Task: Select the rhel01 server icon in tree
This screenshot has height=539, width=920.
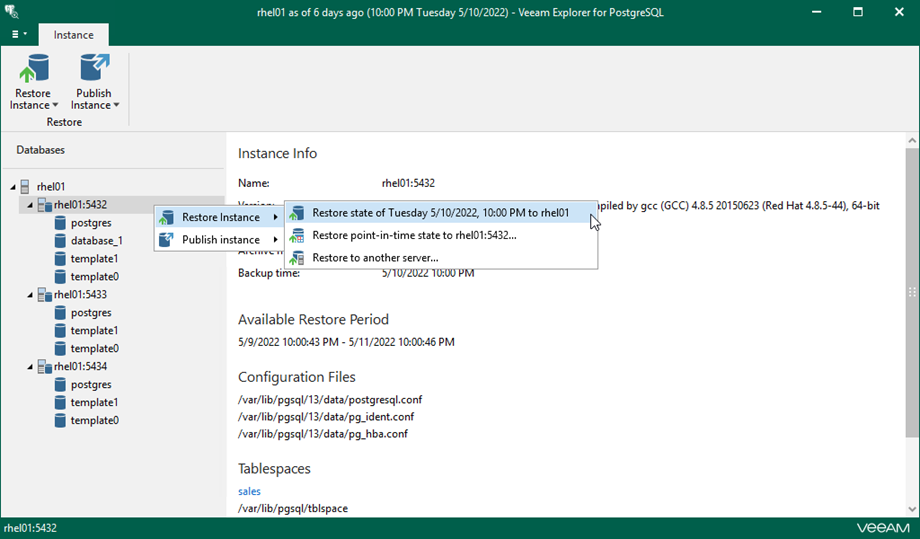Action: [25, 187]
